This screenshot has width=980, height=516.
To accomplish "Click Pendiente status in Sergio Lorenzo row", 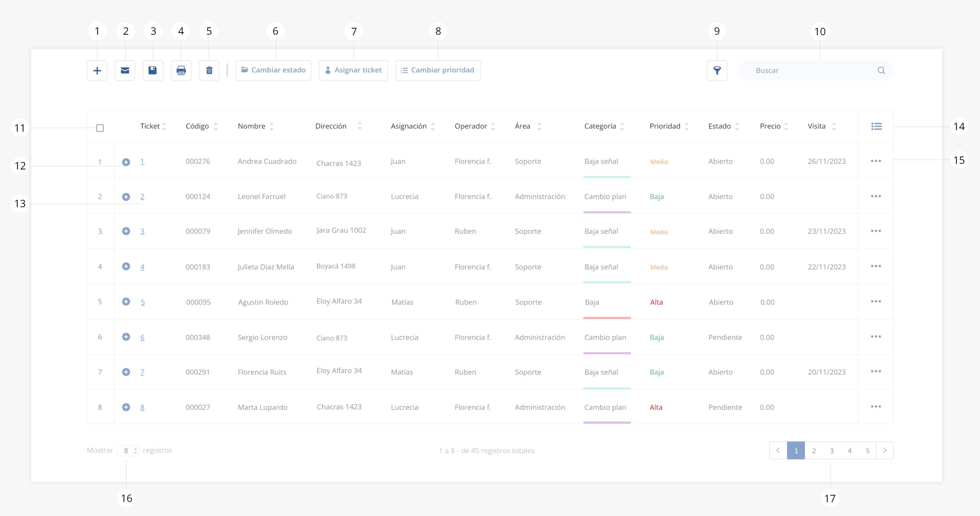I will [x=725, y=337].
